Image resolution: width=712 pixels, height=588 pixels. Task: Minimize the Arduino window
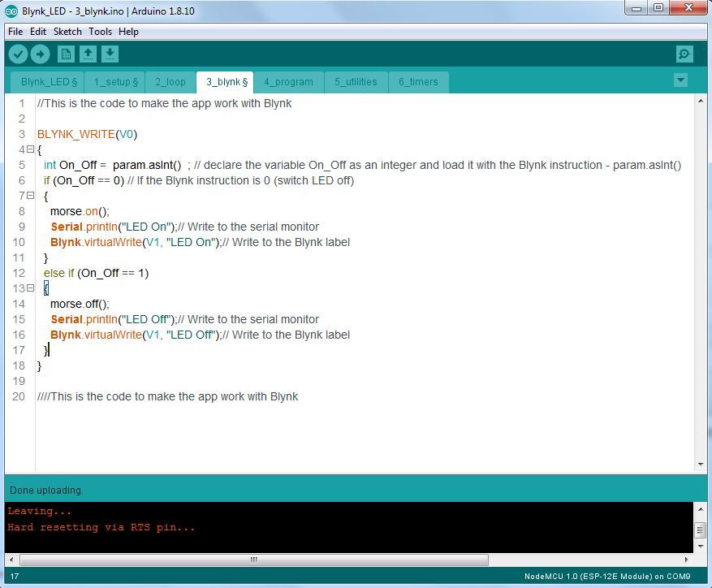tap(636, 8)
